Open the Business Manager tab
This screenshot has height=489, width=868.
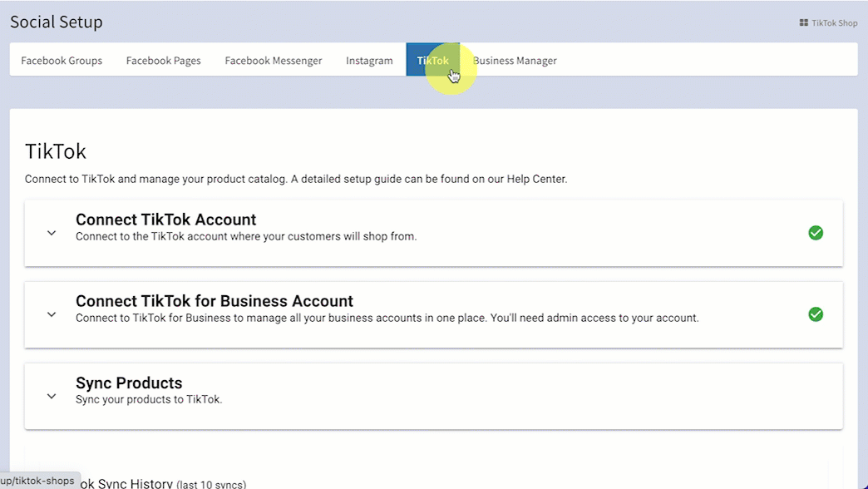point(515,61)
